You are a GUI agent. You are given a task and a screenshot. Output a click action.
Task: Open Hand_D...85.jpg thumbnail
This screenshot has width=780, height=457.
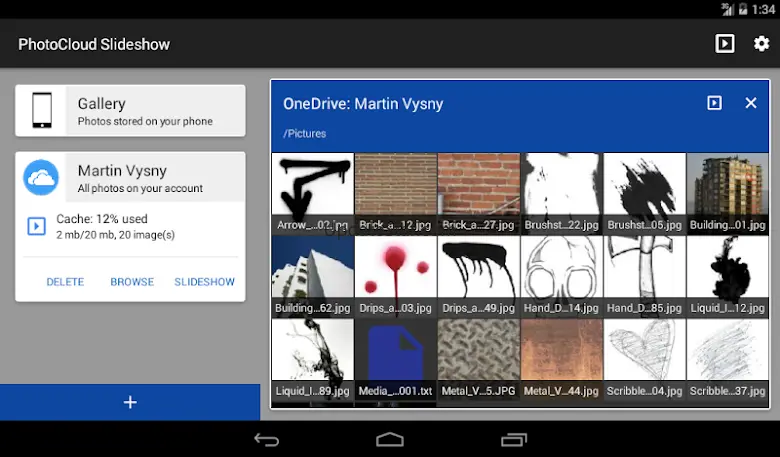[x=645, y=276]
